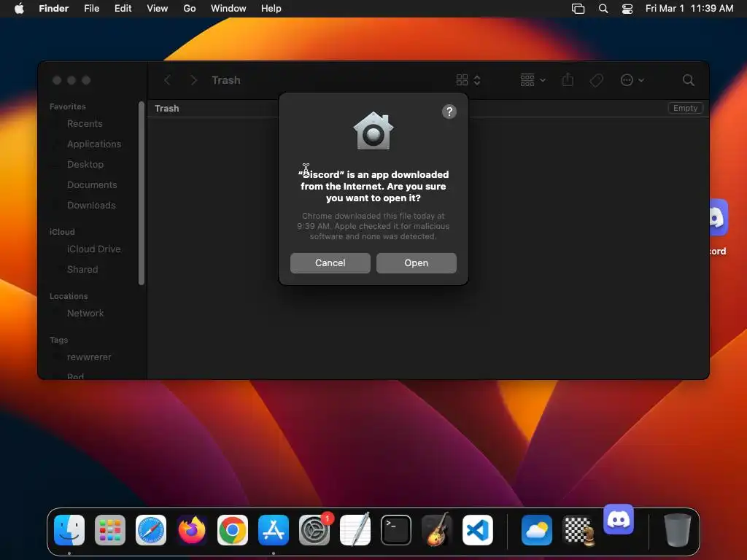The height and width of the screenshot is (560, 747).
Task: Click the date and time in the menu bar
Action: tap(689, 8)
